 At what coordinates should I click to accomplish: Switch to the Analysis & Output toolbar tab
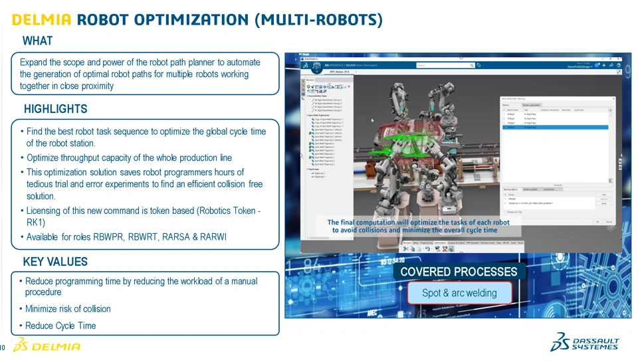click(x=457, y=243)
